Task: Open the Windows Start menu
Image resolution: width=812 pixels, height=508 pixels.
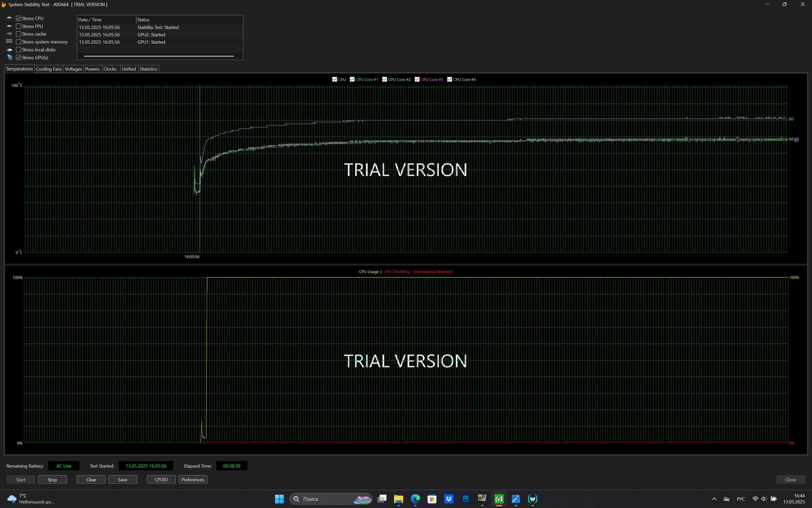Action: point(279,499)
